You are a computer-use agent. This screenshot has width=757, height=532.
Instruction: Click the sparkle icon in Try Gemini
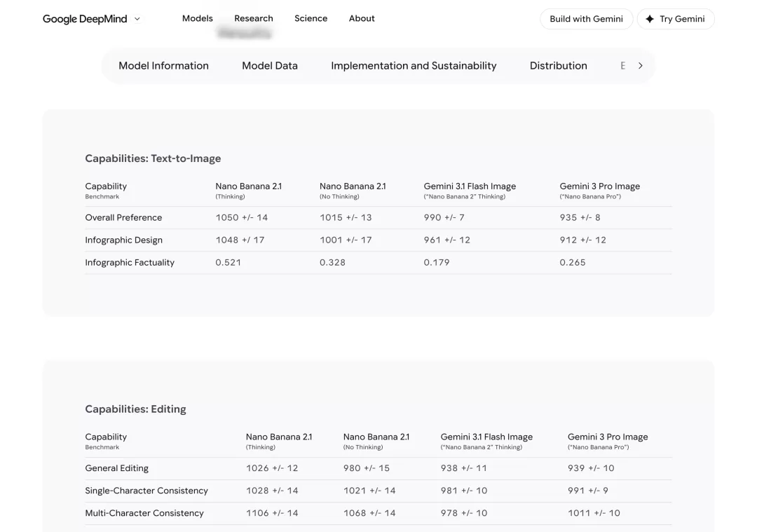(650, 19)
